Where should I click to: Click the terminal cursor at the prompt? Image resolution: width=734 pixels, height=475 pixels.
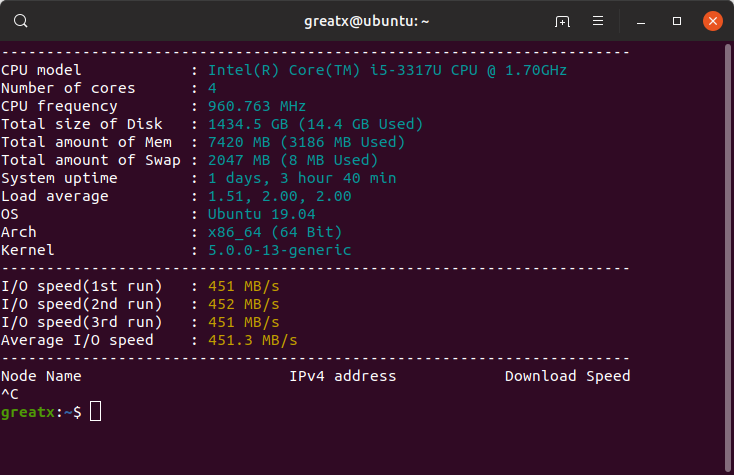95,412
